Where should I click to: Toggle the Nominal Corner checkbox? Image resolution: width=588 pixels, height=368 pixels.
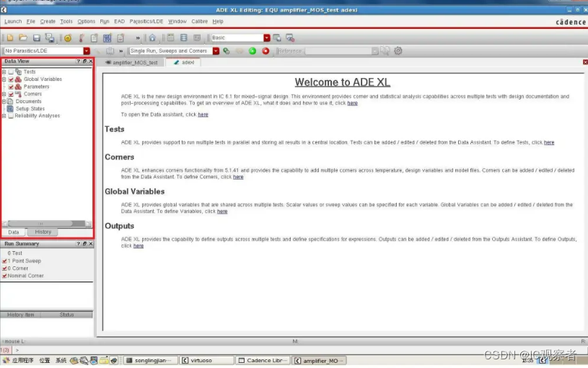pos(4,276)
